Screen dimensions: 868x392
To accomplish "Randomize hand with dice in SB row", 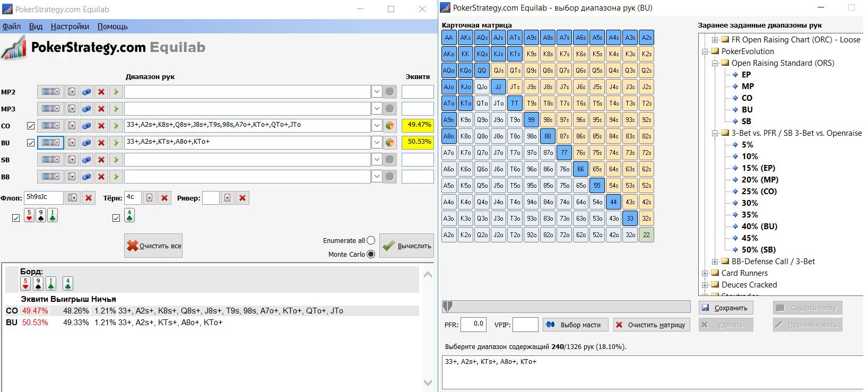I will 86,160.
